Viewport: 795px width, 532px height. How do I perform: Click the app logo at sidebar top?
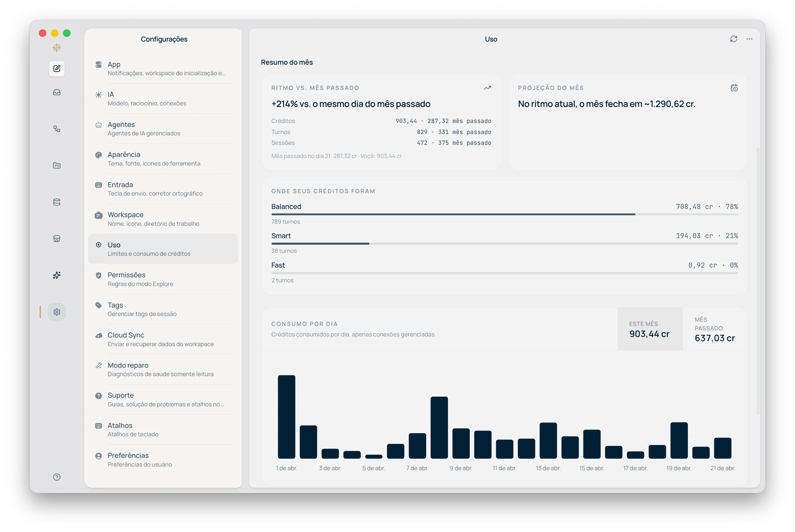coord(57,48)
